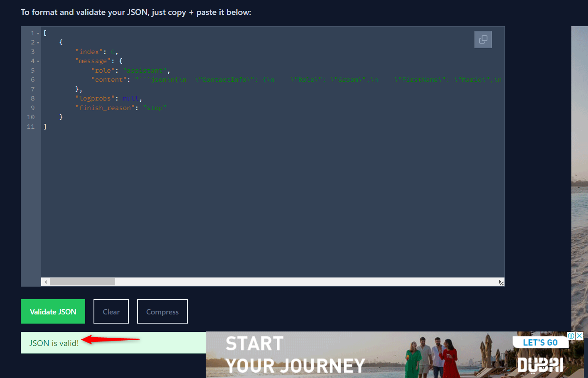Click line number 7 in the gutter
The width and height of the screenshot is (588, 378).
click(x=33, y=89)
